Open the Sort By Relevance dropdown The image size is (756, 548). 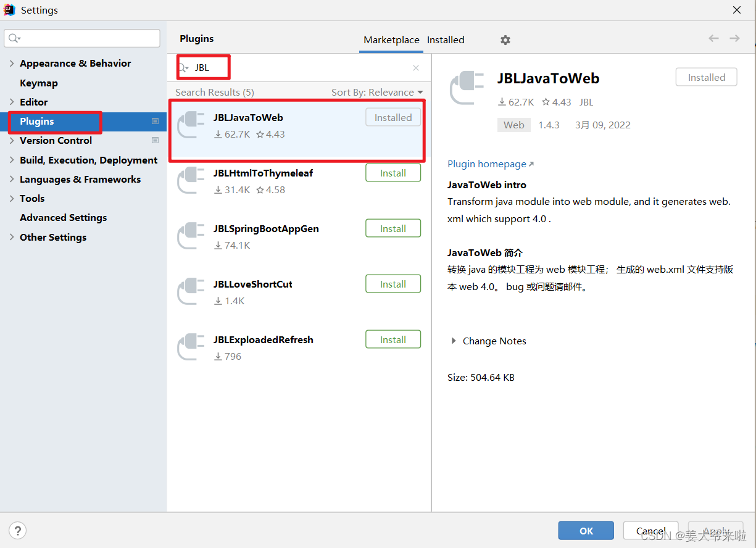pyautogui.click(x=377, y=93)
